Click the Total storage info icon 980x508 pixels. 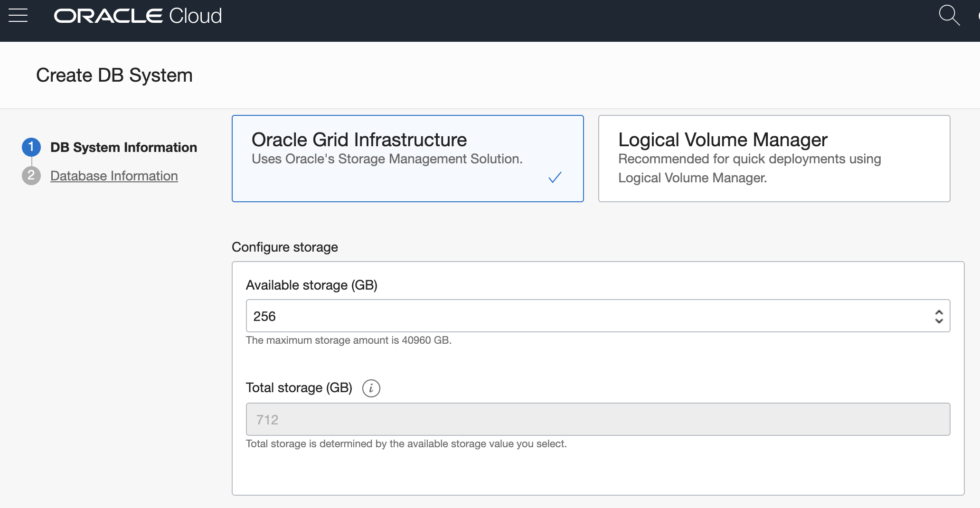tap(371, 388)
